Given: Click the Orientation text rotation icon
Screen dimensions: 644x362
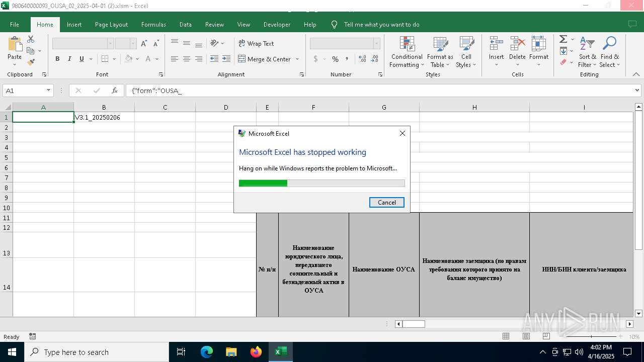Looking at the screenshot, I should 215,43.
